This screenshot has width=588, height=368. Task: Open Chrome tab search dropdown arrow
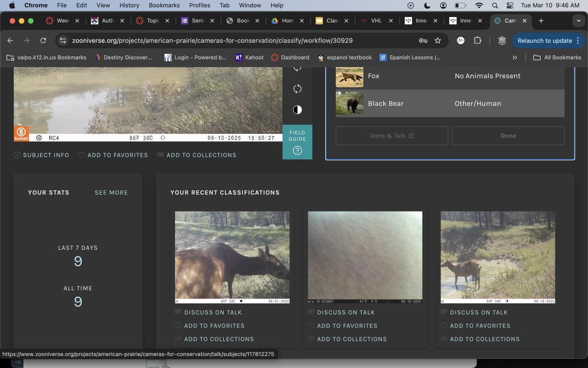(578, 21)
